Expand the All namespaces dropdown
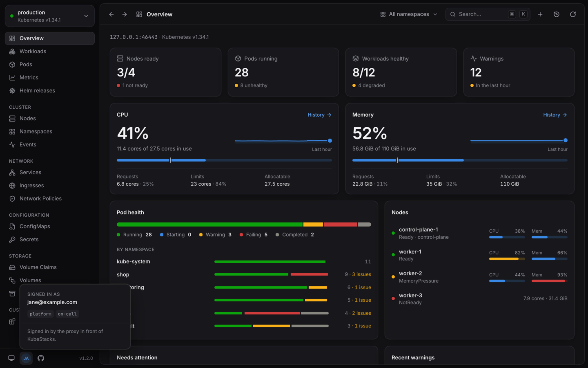Screen dimensions: 588x368 click(409, 14)
